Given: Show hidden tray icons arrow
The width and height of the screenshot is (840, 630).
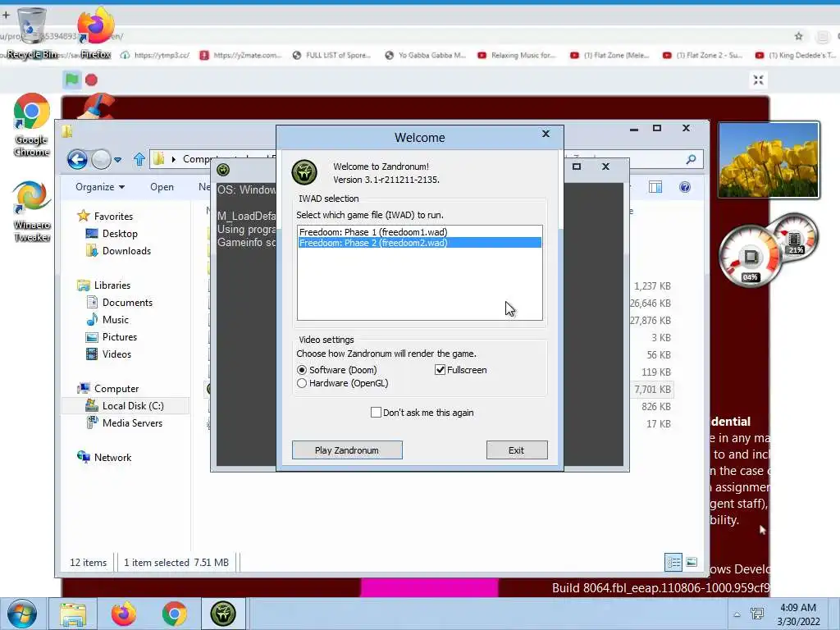Looking at the screenshot, I should point(737,614).
